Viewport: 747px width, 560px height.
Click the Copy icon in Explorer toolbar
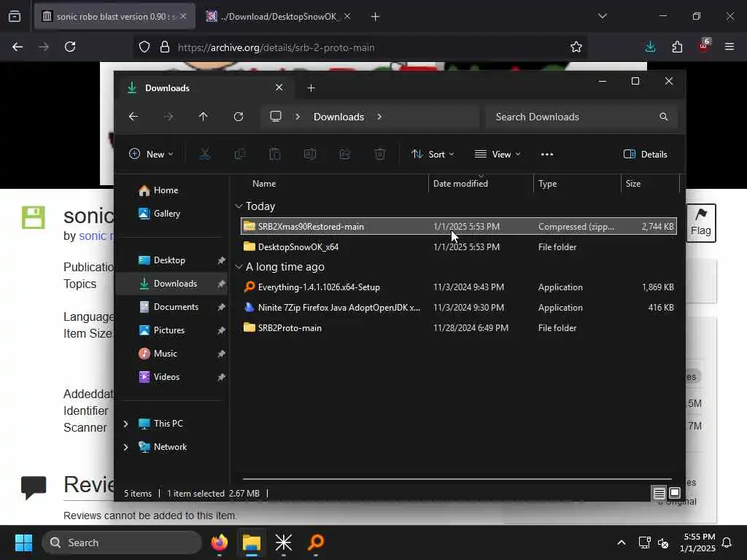tap(239, 155)
